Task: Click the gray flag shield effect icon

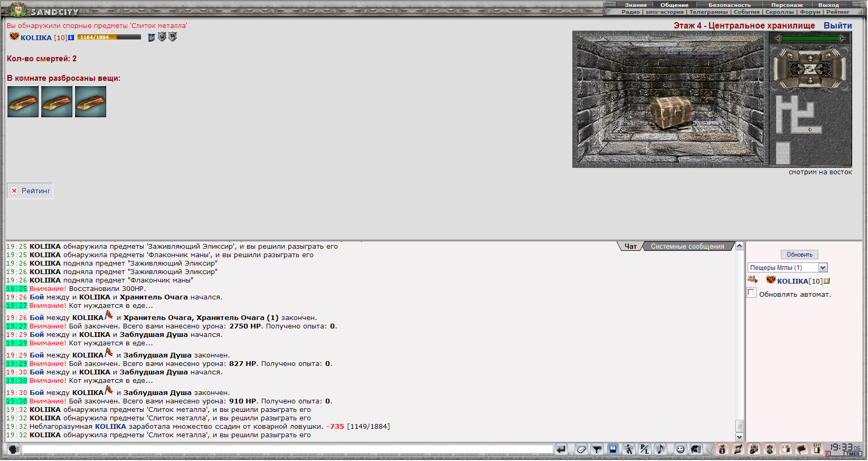Action: click(173, 37)
